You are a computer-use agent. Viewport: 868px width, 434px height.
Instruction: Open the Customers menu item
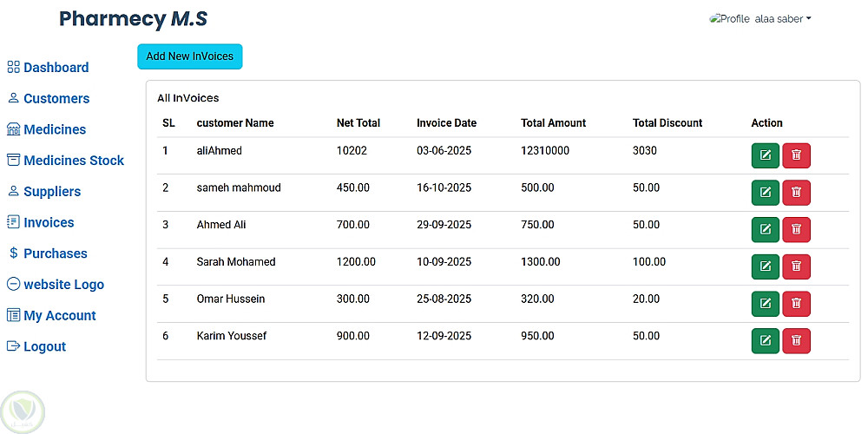56,99
